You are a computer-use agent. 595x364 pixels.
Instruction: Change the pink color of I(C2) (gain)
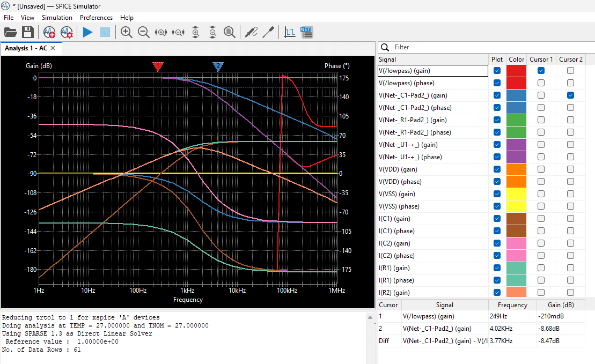[x=517, y=243]
